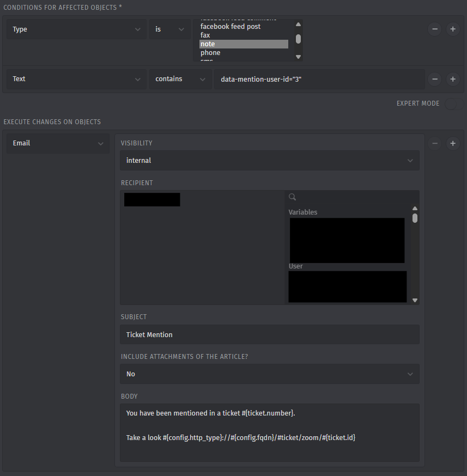Click the recipient search magnifier icon

(x=293, y=197)
